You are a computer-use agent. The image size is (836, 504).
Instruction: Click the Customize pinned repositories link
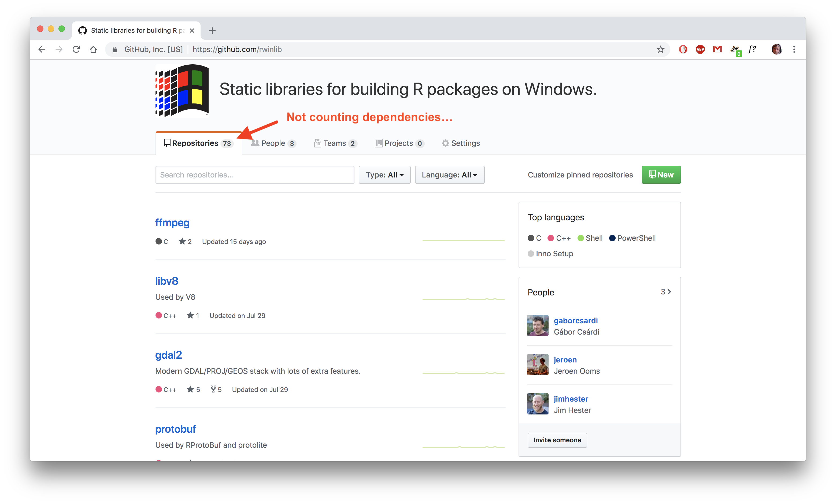click(x=580, y=174)
